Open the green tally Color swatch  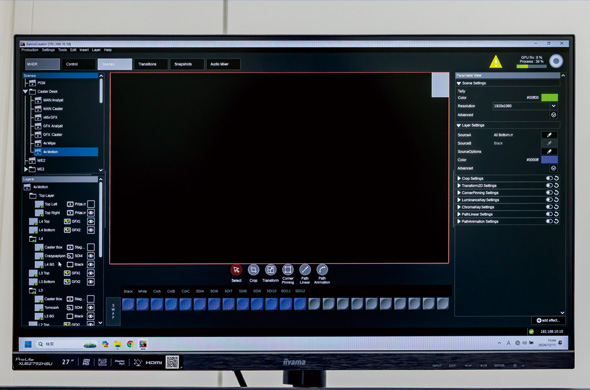point(549,98)
